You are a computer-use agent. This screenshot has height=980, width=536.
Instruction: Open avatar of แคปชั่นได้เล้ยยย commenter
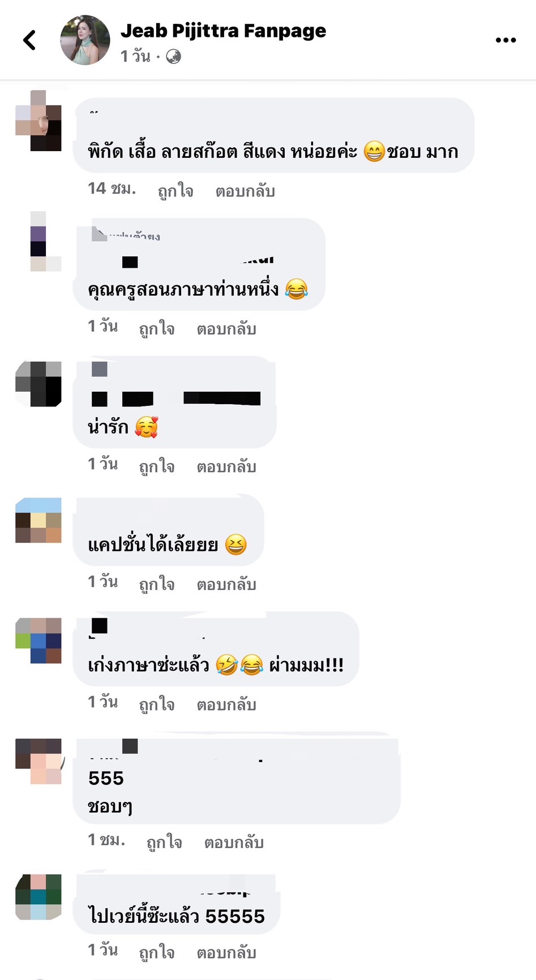pos(38,520)
